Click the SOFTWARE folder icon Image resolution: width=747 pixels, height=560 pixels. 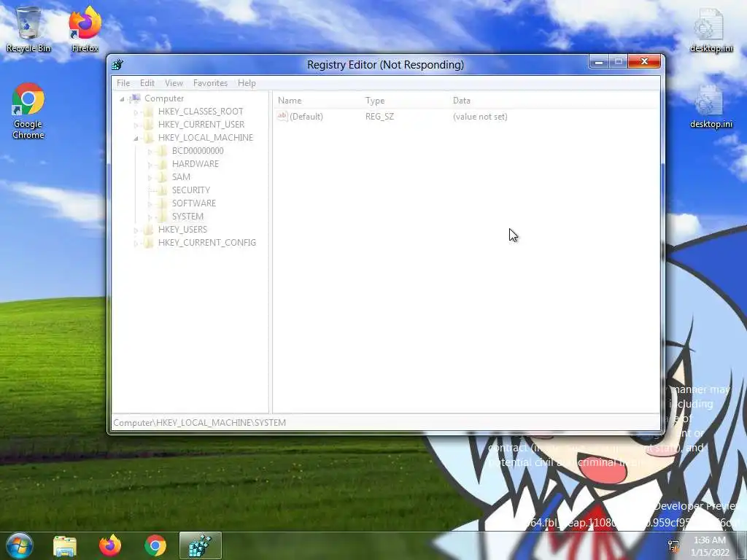(x=163, y=203)
